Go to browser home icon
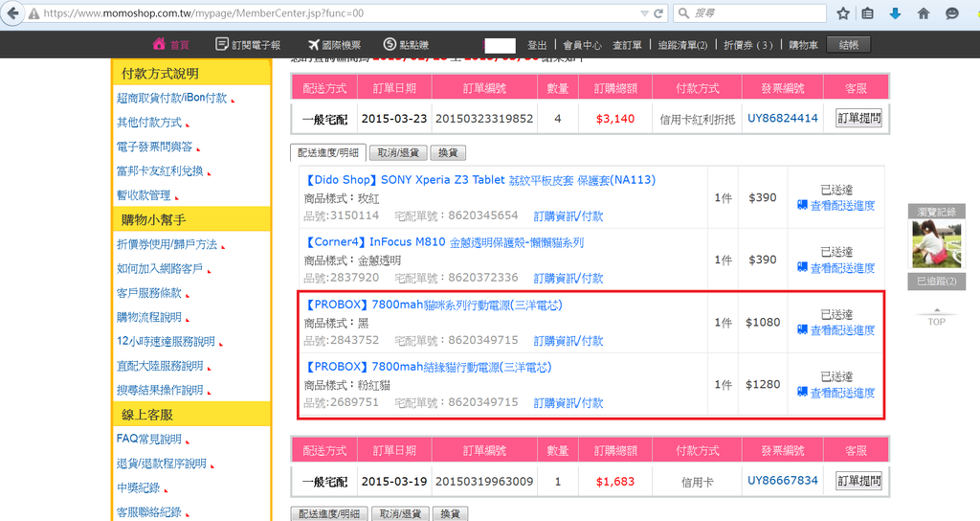The width and height of the screenshot is (980, 521). (924, 13)
